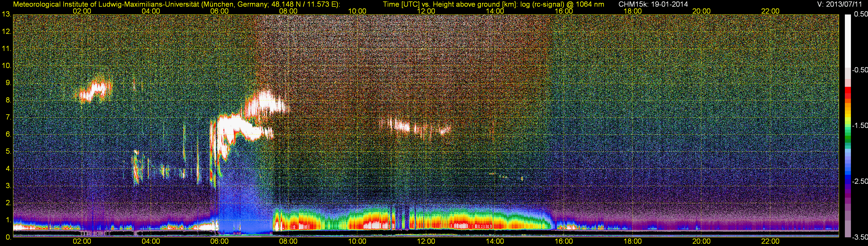868x246 pixels.
Task: Click the 22:00 label on bottom time axis
Action: [x=770, y=241]
